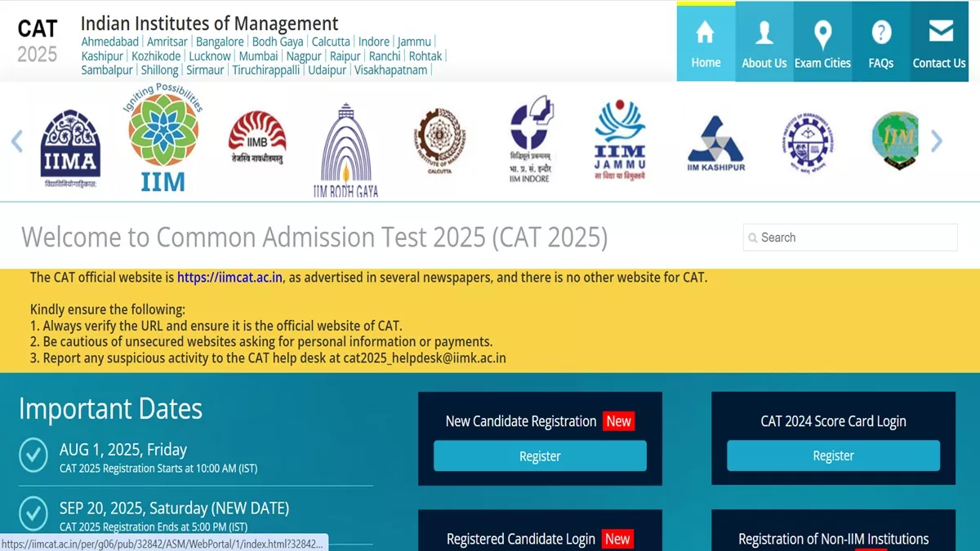Viewport: 980px width, 551px height.
Task: Select the Kozhikode link
Action: [156, 56]
